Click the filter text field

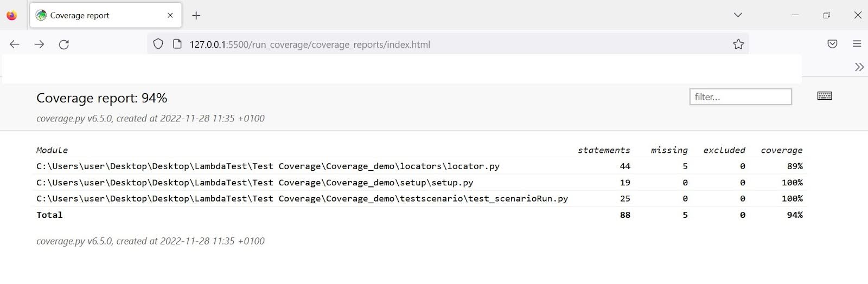(741, 97)
